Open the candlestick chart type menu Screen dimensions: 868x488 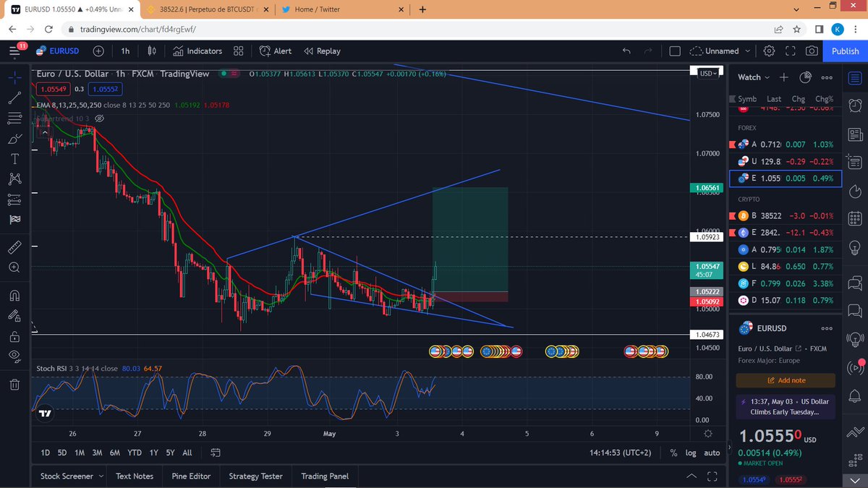point(152,51)
